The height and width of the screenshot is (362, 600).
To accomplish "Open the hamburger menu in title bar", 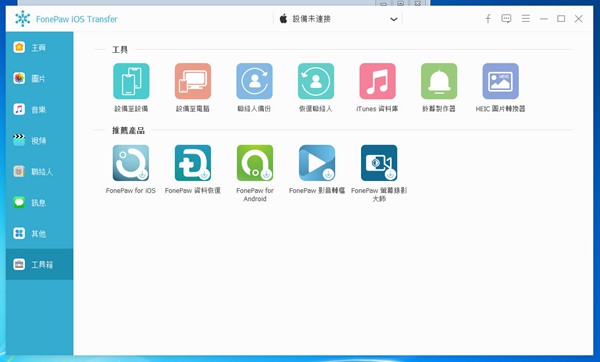I will click(526, 19).
